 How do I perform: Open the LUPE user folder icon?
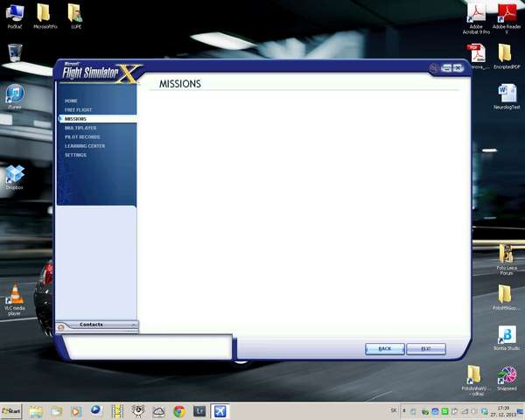click(x=75, y=17)
